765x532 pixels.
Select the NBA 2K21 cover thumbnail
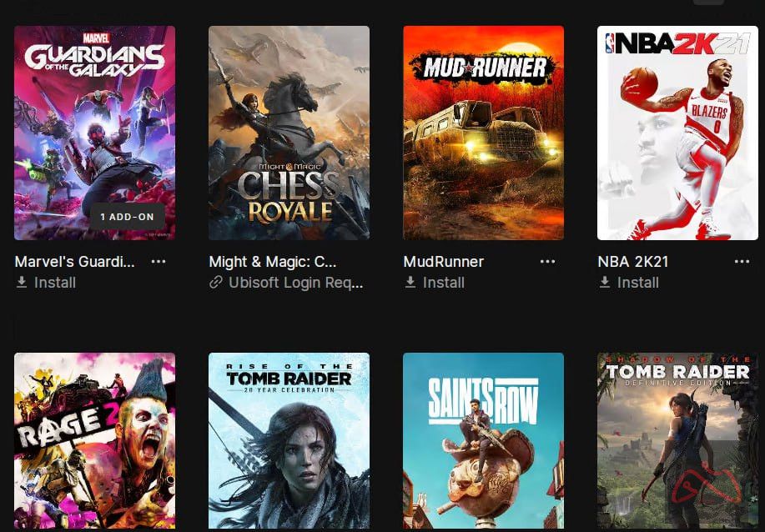click(x=677, y=133)
